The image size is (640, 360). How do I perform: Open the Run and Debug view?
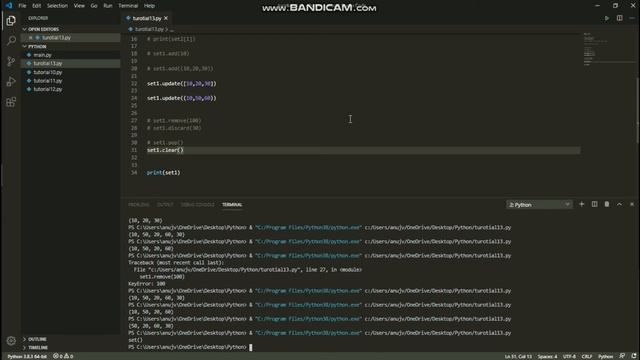pos(11,82)
